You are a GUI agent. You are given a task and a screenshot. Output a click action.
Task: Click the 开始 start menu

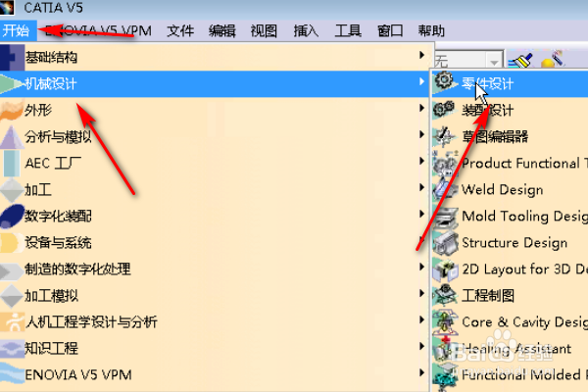16,30
